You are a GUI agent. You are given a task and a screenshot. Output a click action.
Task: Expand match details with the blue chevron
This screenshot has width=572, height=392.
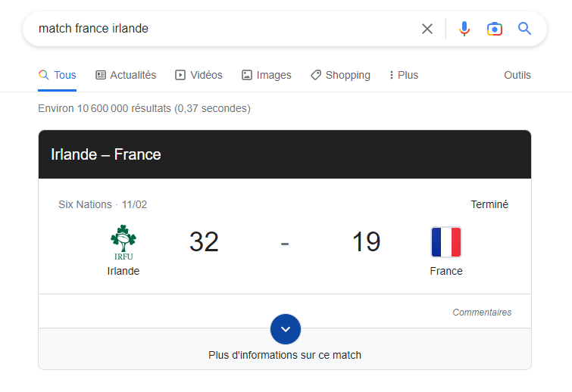[x=286, y=329]
